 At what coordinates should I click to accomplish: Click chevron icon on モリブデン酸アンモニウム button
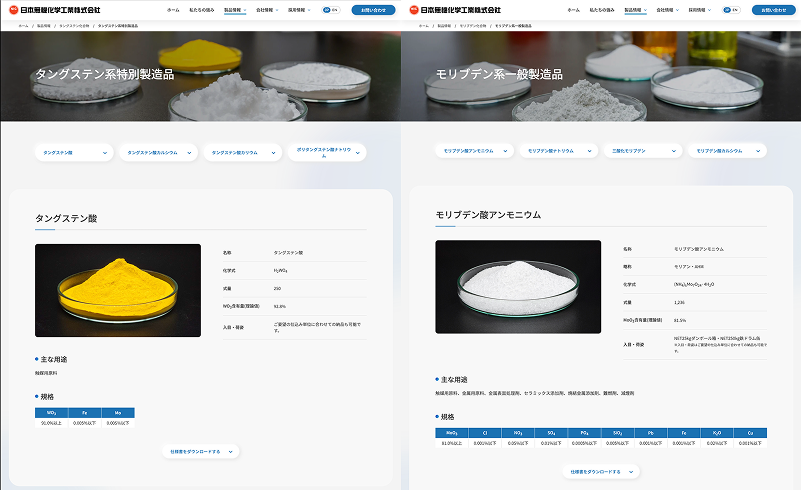click(x=507, y=151)
